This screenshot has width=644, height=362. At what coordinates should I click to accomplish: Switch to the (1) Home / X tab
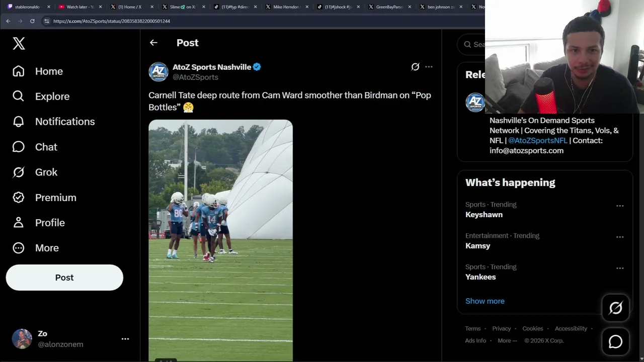(x=130, y=7)
